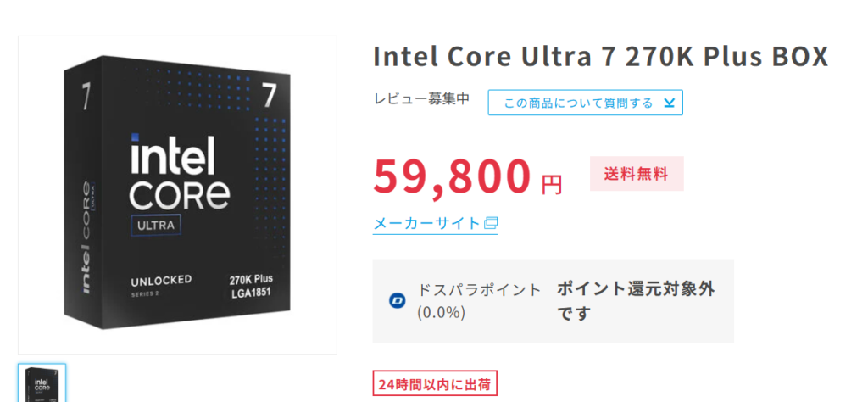The height and width of the screenshot is (402, 868).
Task: Click the external link icon beside メーカーサイト
Action: pyautogui.click(x=491, y=223)
